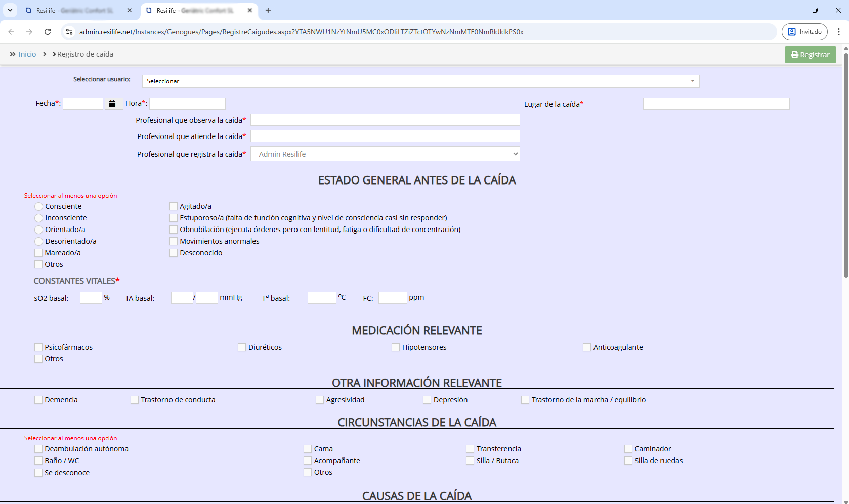Focus Profesional que atiende la caída field
This screenshot has width=849, height=504.
385,136
